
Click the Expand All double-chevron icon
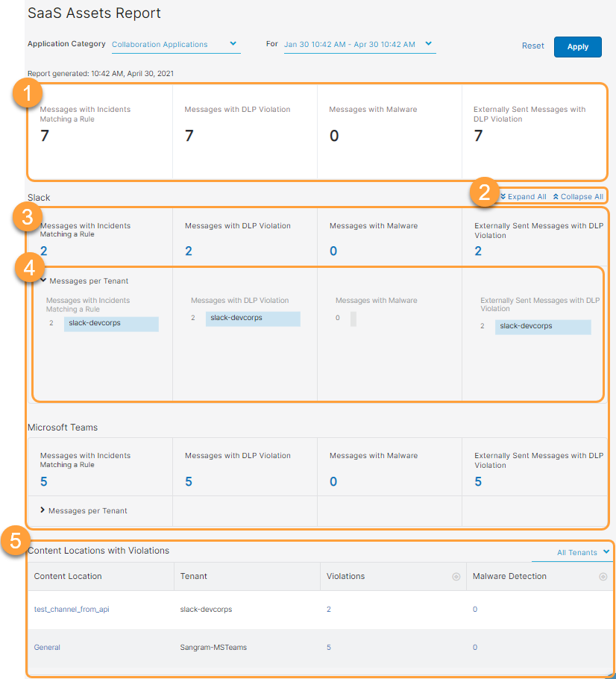pos(503,196)
